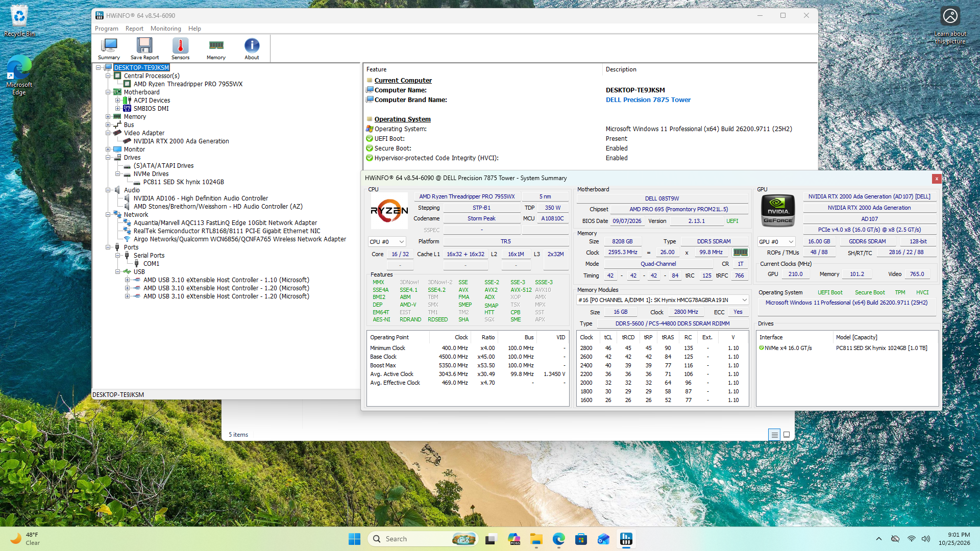This screenshot has width=980, height=551.
Task: Open Outlook from the taskbar
Action: pyautogui.click(x=603, y=539)
